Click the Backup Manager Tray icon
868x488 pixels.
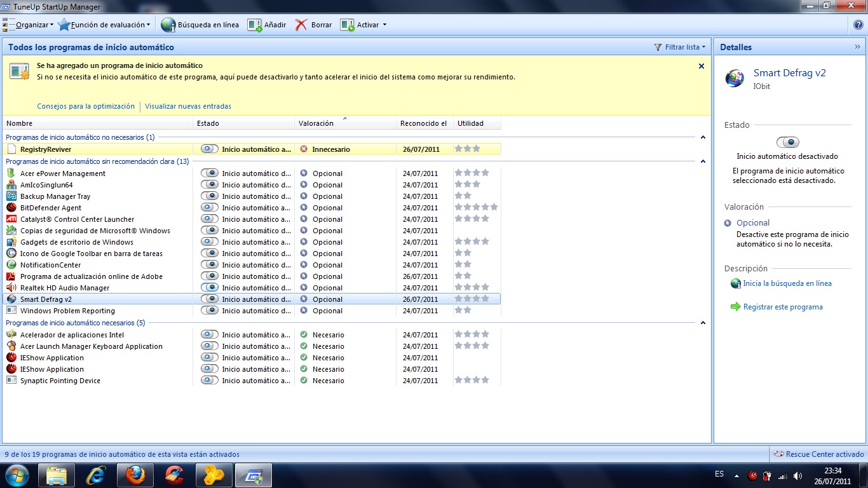tap(11, 196)
